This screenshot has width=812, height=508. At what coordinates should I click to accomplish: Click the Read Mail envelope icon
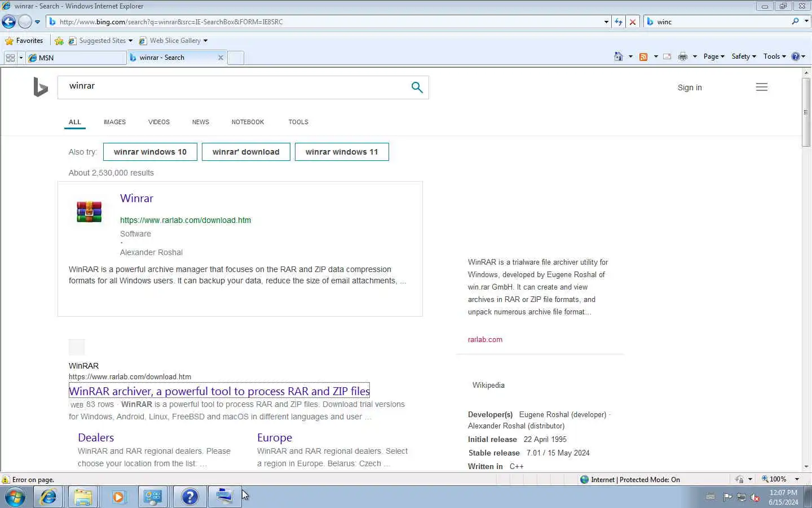[667, 56]
